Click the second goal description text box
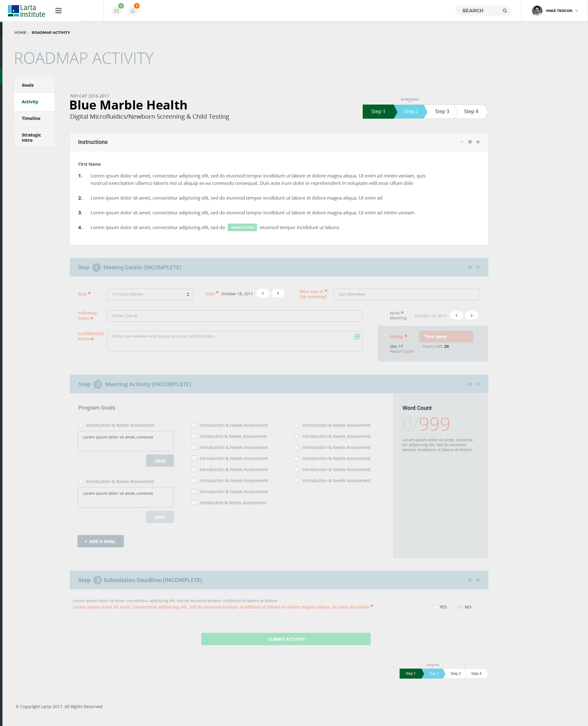588x726 pixels. click(126, 497)
